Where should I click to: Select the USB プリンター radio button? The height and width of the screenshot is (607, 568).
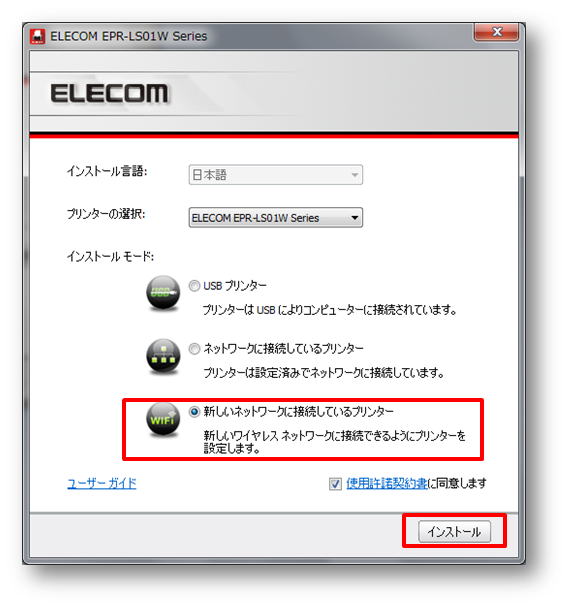194,286
